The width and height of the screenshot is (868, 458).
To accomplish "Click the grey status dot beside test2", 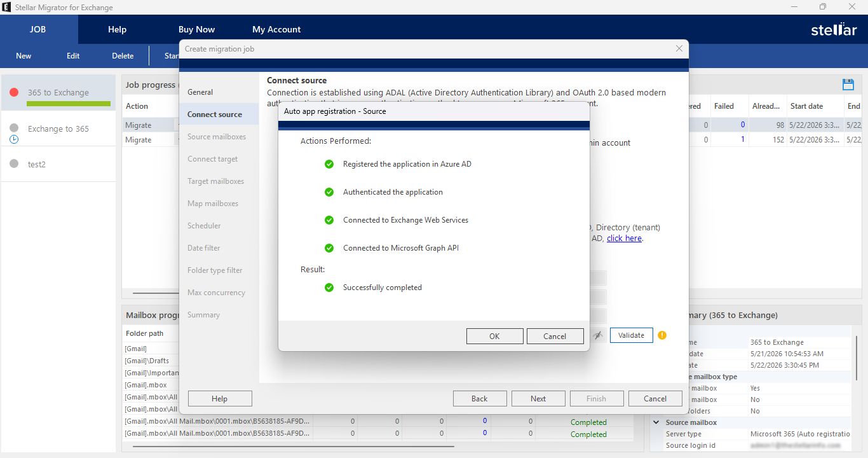I will pyautogui.click(x=14, y=163).
